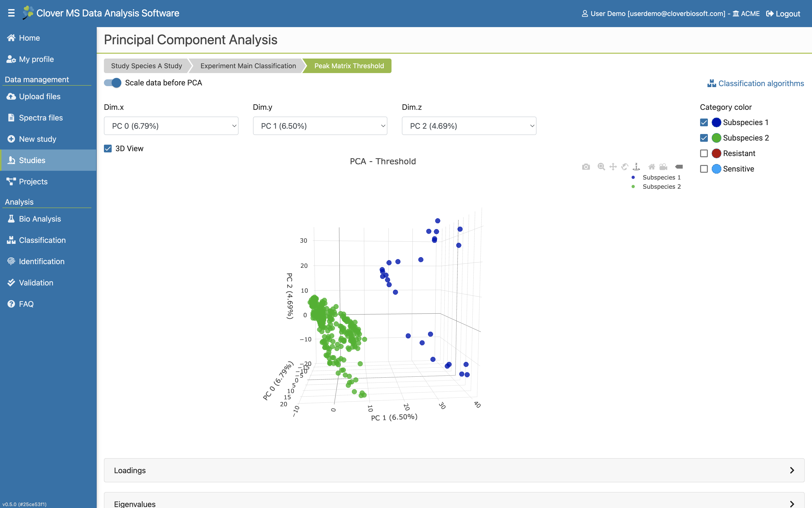Click the Subspecies 2 green color swatch
The image size is (812, 508).
tap(716, 138)
